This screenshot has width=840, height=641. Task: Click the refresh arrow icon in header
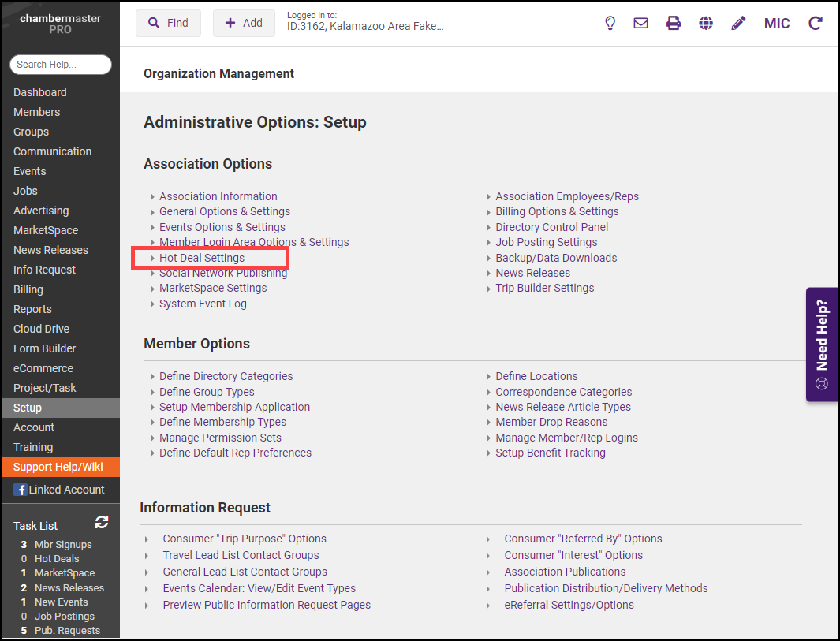(816, 23)
